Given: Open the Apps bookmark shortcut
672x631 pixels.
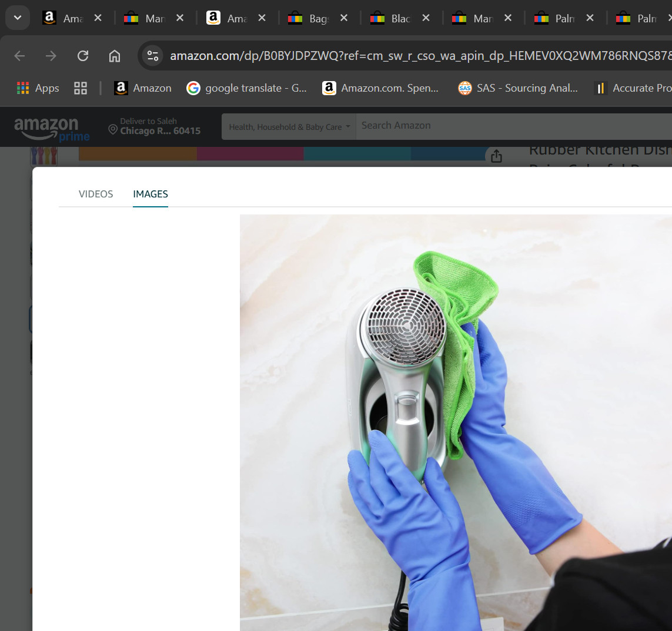Looking at the screenshot, I should click(x=38, y=88).
